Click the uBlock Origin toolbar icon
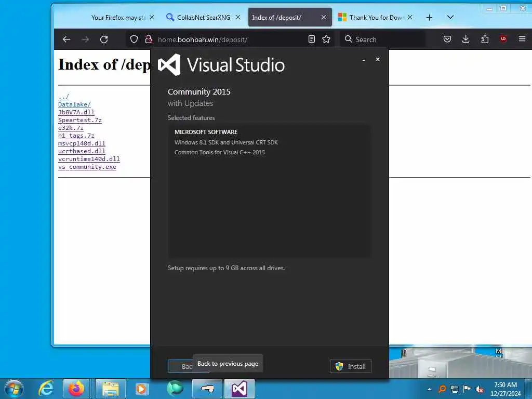Screen dimensions: 532x399 [x=503, y=39]
